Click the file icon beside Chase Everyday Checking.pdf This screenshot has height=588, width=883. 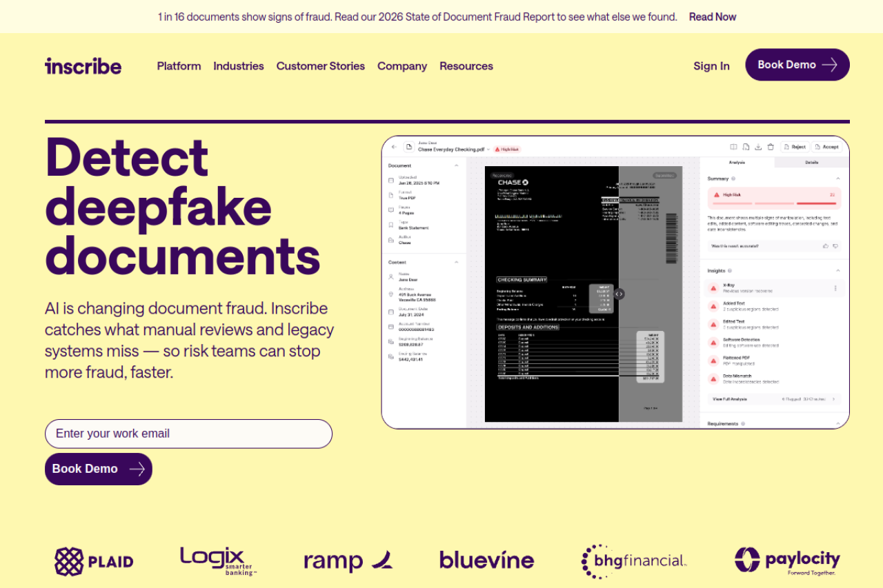[x=409, y=147]
